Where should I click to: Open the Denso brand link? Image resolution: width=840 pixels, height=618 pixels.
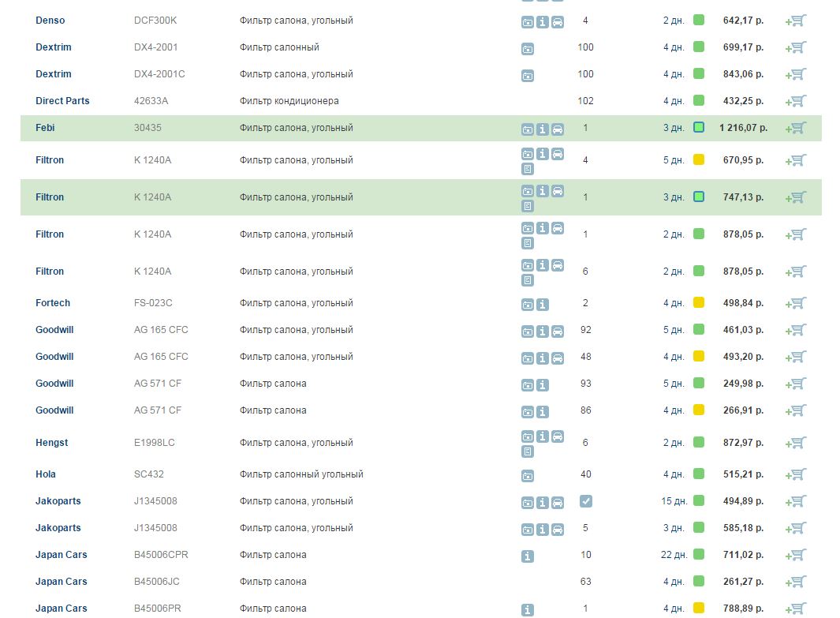click(50, 21)
